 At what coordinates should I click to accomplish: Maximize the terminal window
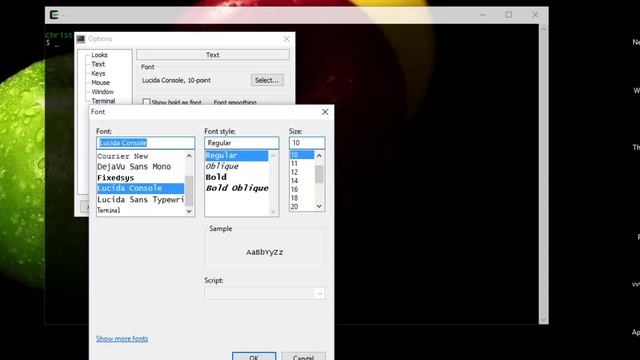[x=509, y=15]
